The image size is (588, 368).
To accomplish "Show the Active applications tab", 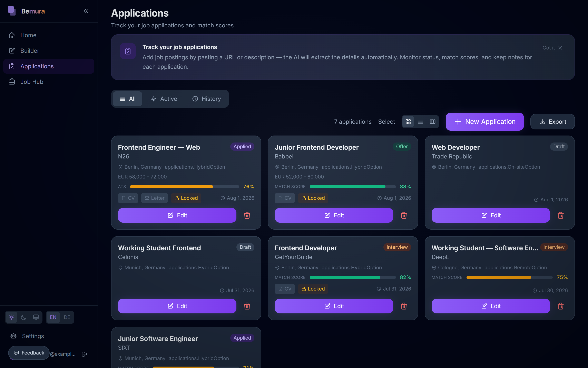I will pos(164,99).
